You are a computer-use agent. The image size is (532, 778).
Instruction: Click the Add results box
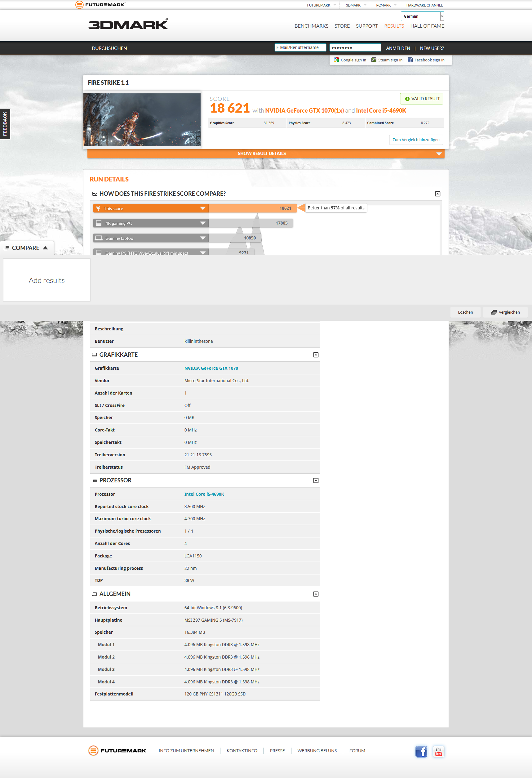pyautogui.click(x=47, y=280)
